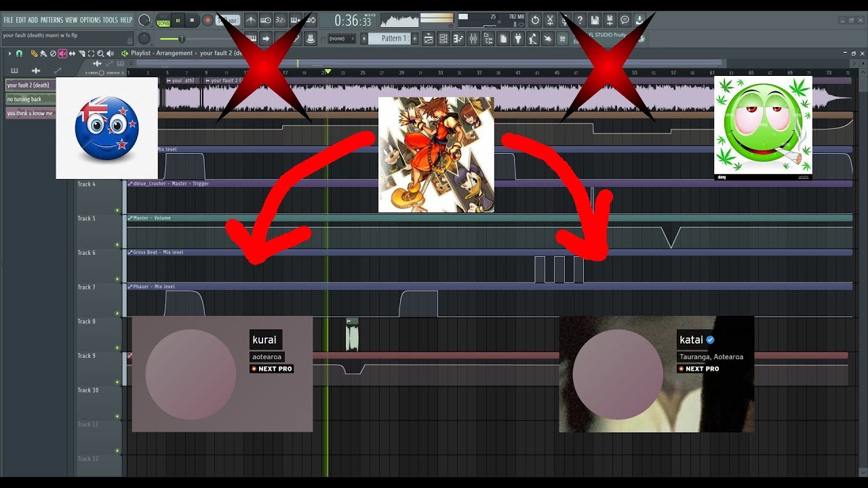This screenshot has width=868, height=488.
Task: Click the Save new version icon
Action: click(x=610, y=20)
